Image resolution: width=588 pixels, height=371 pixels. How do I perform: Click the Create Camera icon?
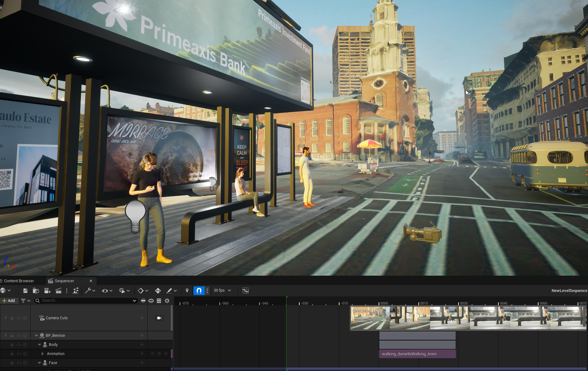point(47,291)
